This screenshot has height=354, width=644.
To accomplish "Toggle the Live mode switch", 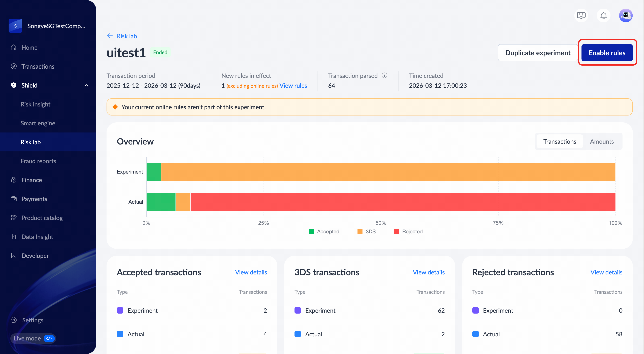I will click(x=49, y=338).
